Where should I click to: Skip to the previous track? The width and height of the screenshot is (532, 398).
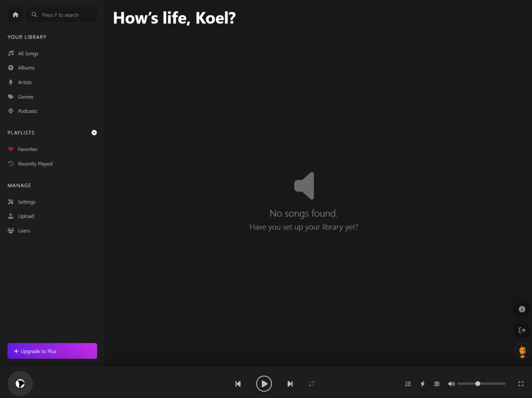pyautogui.click(x=238, y=384)
